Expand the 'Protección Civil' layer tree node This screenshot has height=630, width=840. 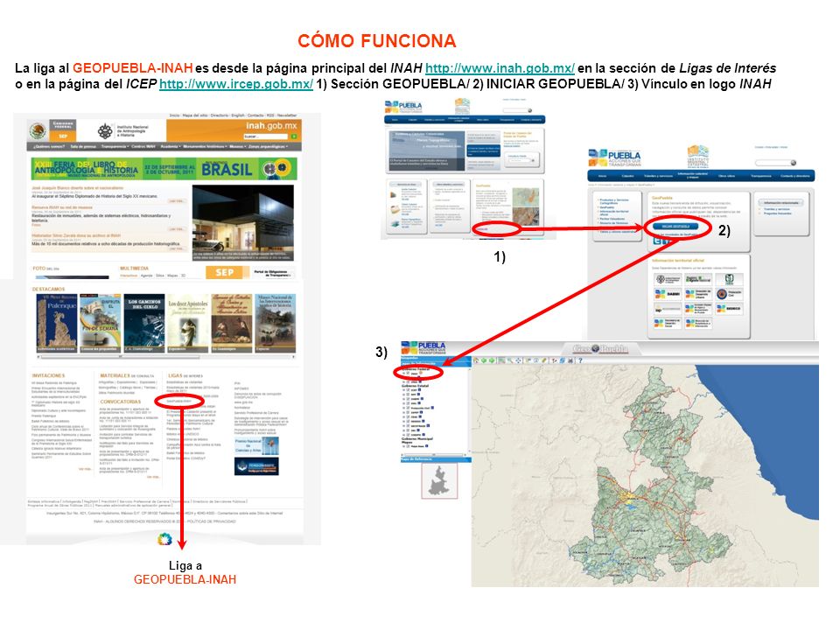404,408
